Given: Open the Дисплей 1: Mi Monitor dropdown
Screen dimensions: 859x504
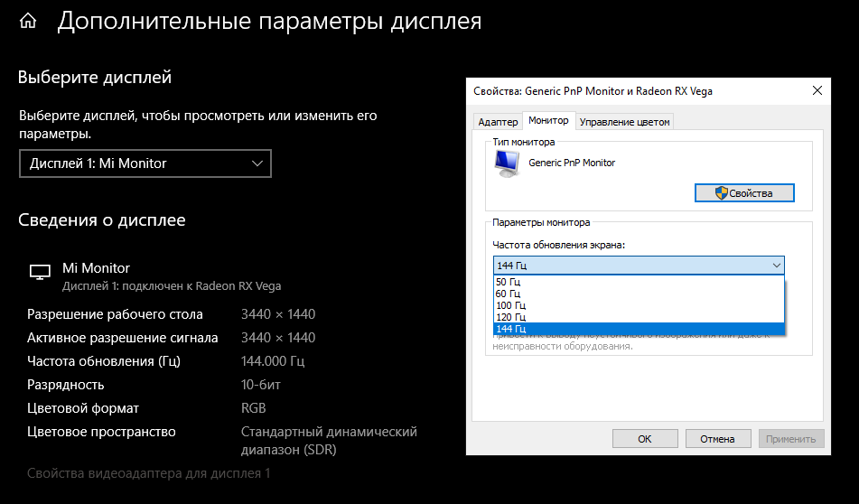Looking at the screenshot, I should point(145,163).
